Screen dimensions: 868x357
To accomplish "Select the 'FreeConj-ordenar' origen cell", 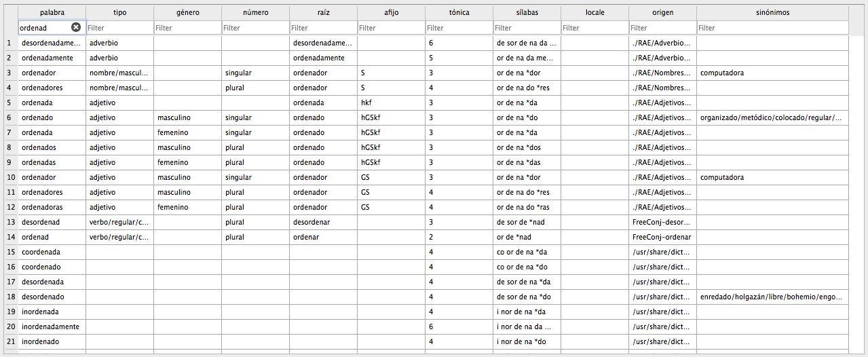I will pyautogui.click(x=663, y=237).
